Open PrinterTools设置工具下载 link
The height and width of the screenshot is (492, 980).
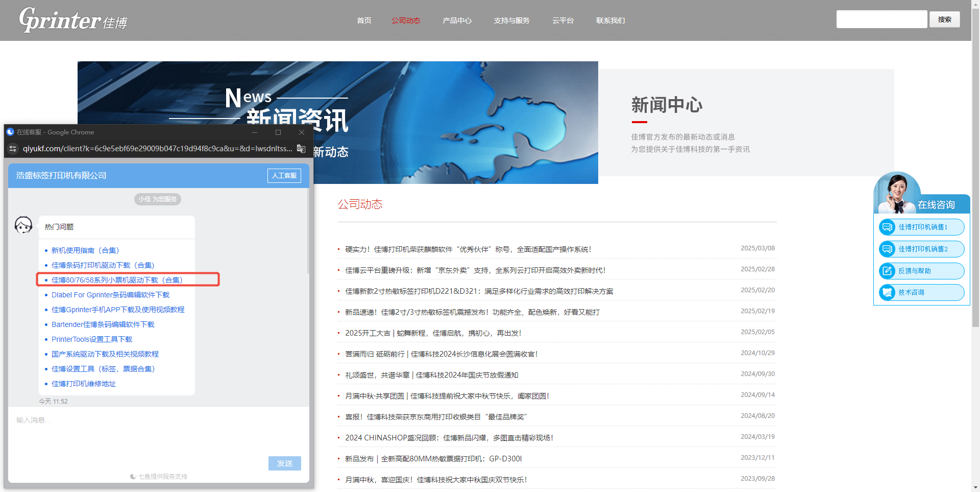(92, 339)
